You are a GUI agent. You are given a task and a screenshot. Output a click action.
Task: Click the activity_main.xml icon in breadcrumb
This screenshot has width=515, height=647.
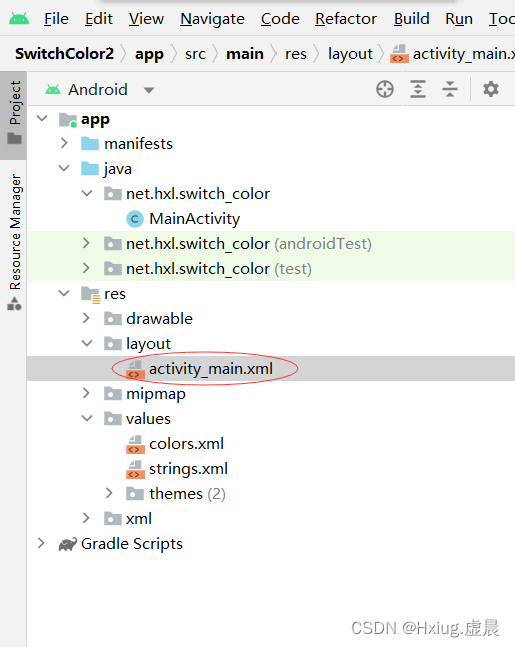(399, 54)
